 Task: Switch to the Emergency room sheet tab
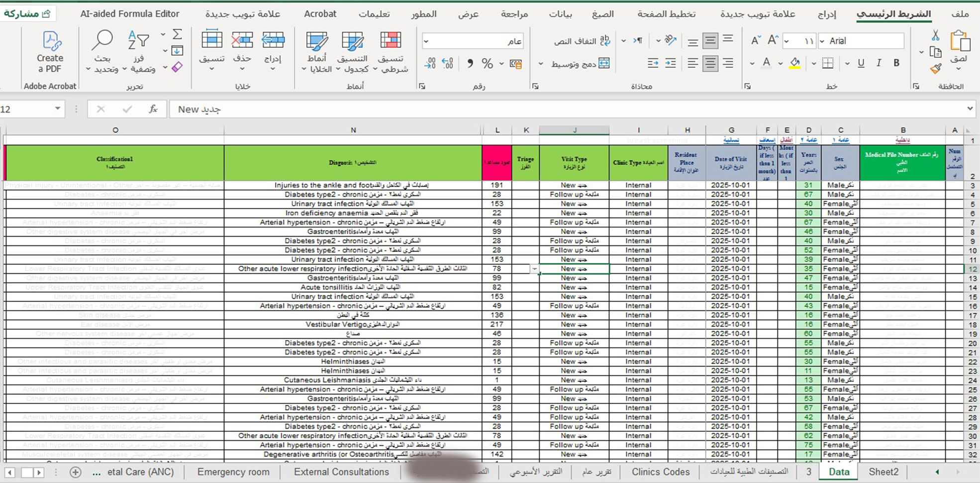233,472
